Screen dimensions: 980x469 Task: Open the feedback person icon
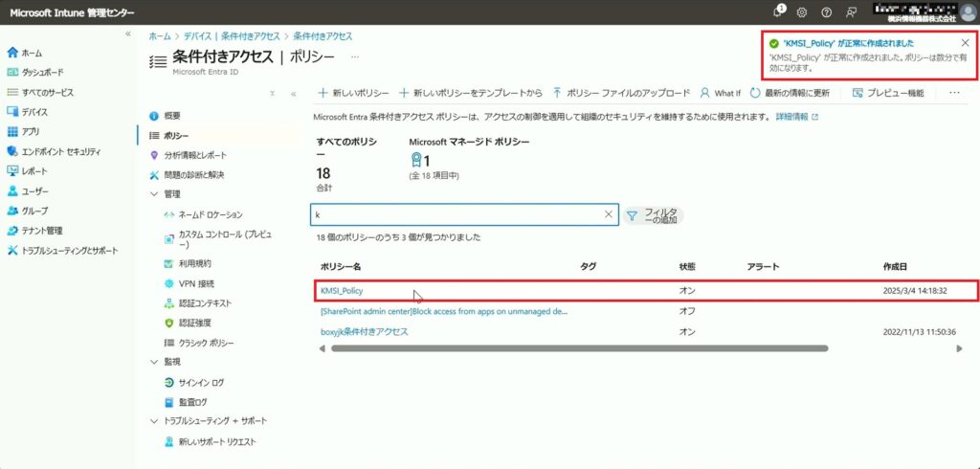pyautogui.click(x=851, y=12)
